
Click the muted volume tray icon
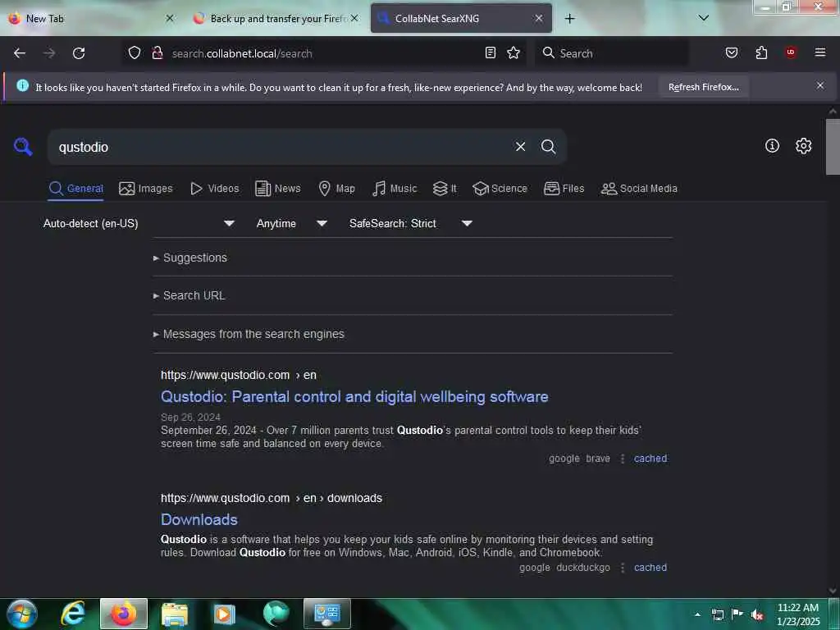tap(757, 614)
